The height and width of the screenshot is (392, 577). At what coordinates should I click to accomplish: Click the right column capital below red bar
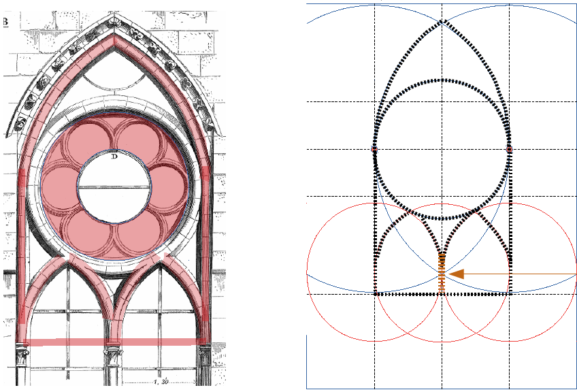coord(205,354)
